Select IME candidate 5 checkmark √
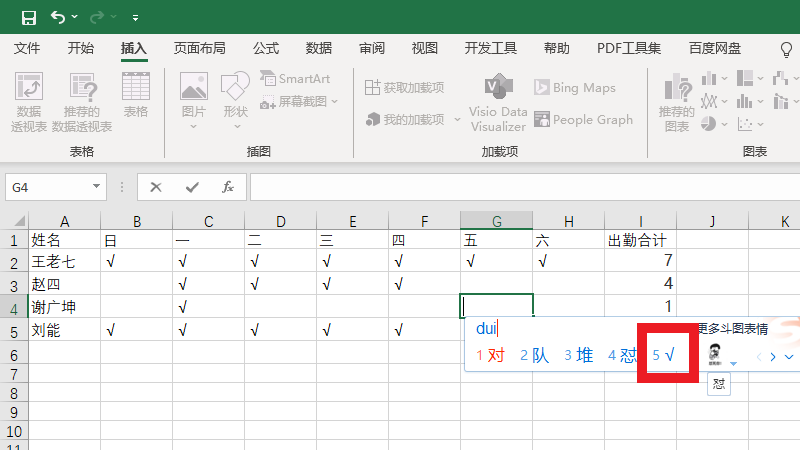 click(x=664, y=355)
